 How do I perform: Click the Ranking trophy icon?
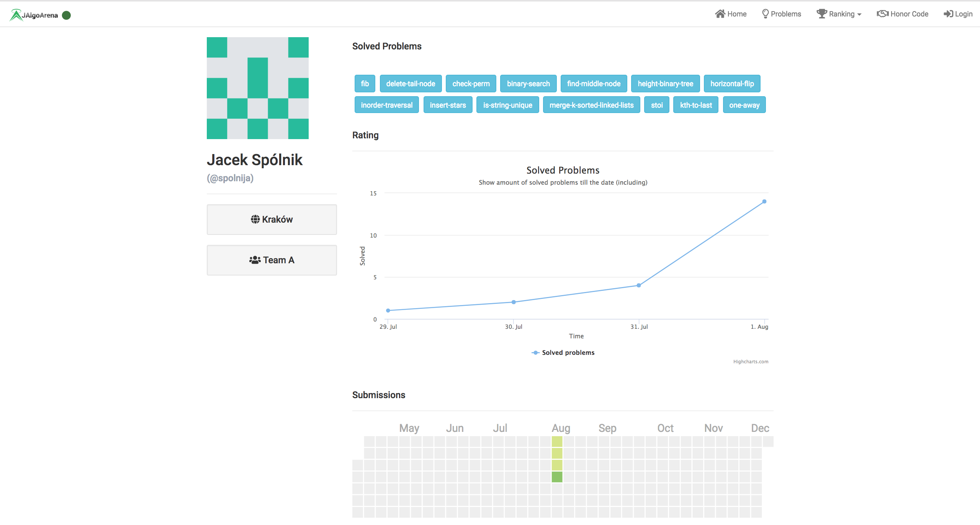(821, 14)
